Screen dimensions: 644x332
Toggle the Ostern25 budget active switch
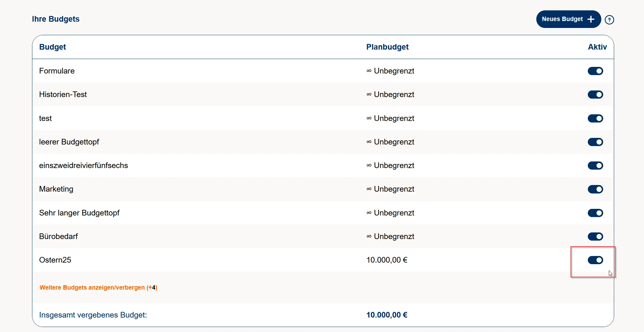595,260
